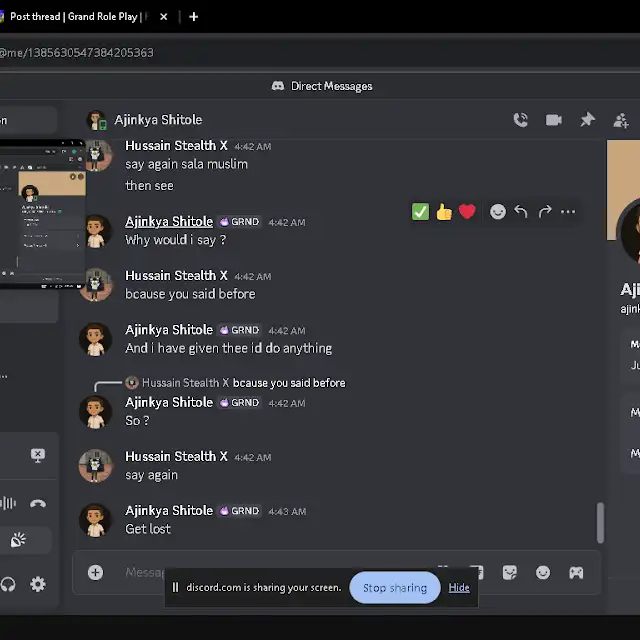The height and width of the screenshot is (640, 640).
Task: Open pinned messages pin icon
Action: (587, 120)
